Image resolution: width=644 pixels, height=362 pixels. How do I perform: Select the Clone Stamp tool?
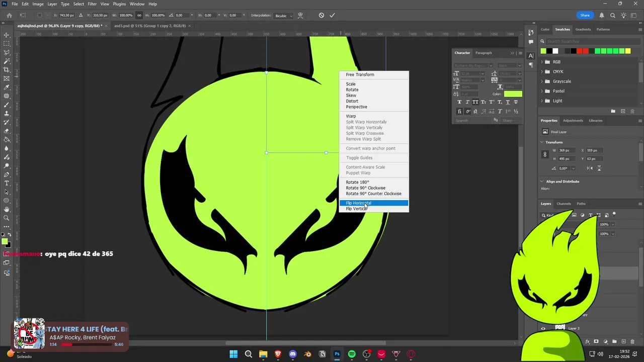(7, 114)
